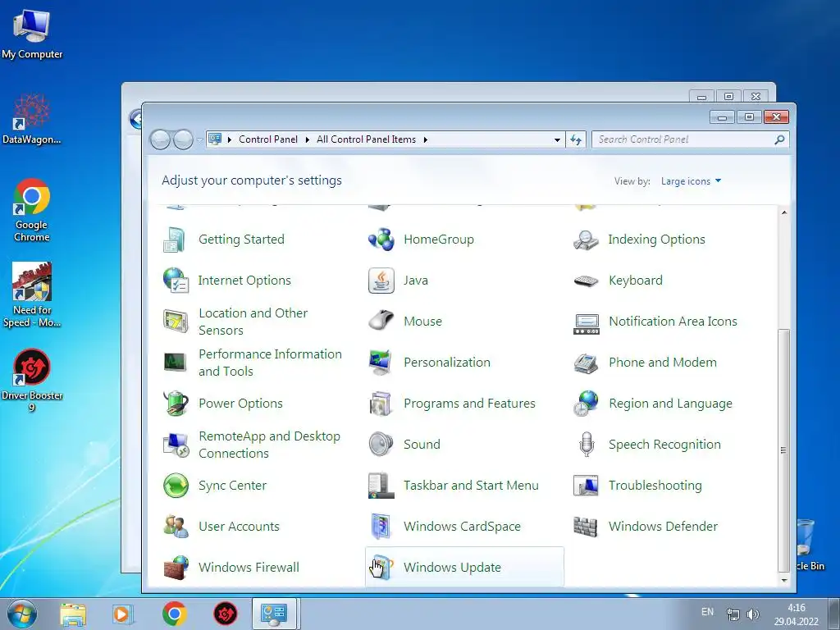Click the 'All Control Panel Items' breadcrumb
Viewport: 840px width, 630px height.
[x=366, y=139]
